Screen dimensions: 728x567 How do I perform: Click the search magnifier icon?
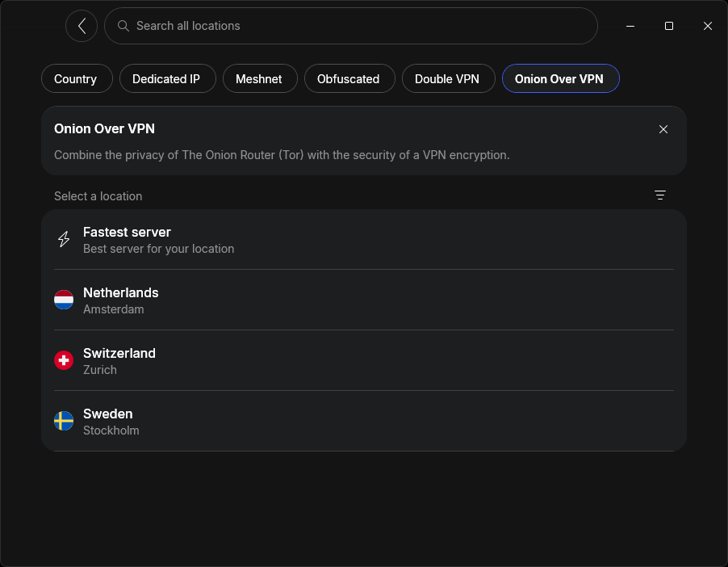[123, 26]
